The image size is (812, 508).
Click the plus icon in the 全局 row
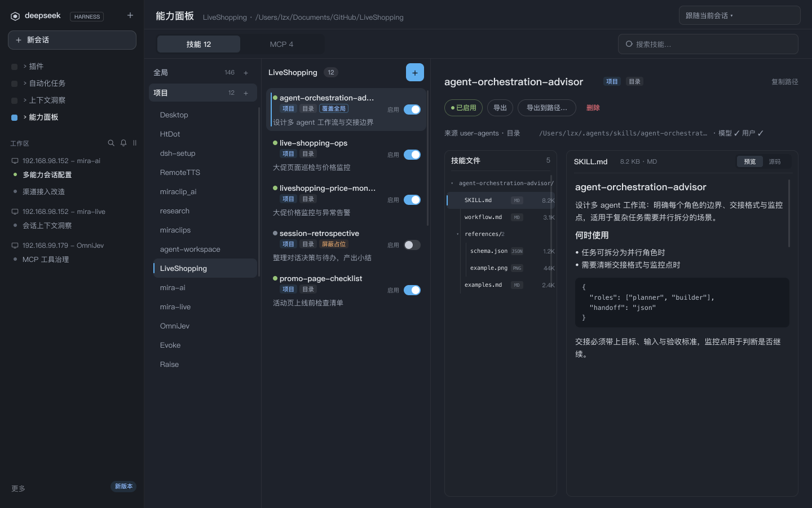point(246,73)
